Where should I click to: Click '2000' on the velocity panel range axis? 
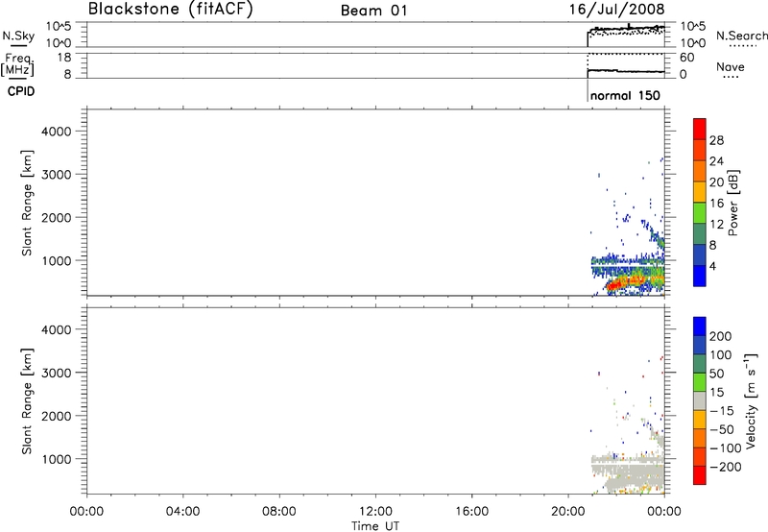coord(57,416)
